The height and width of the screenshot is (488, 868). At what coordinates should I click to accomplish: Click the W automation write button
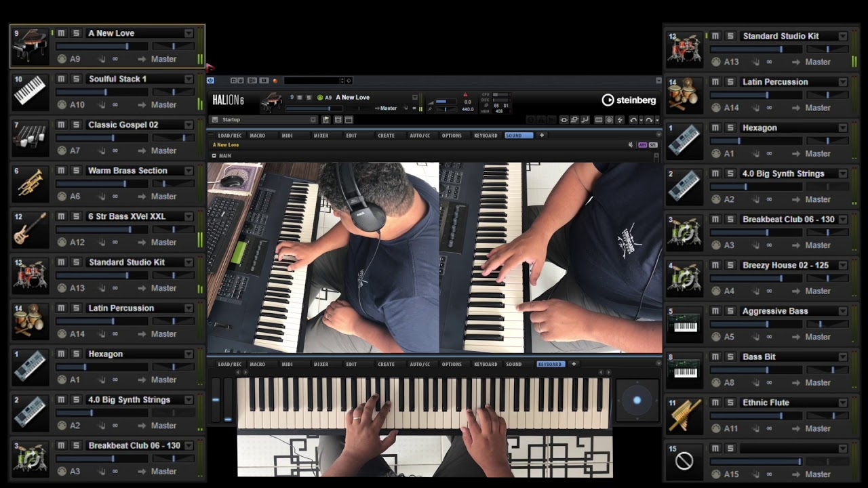point(241,81)
